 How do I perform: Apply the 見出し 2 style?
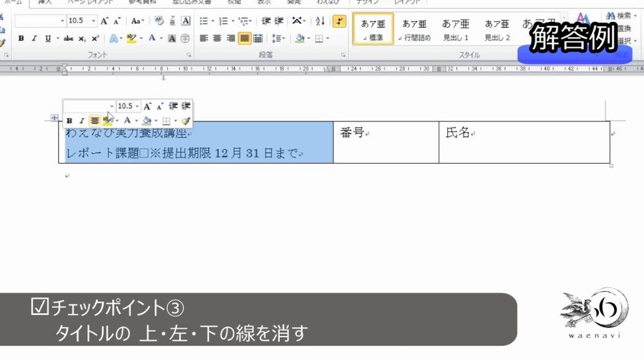497,29
